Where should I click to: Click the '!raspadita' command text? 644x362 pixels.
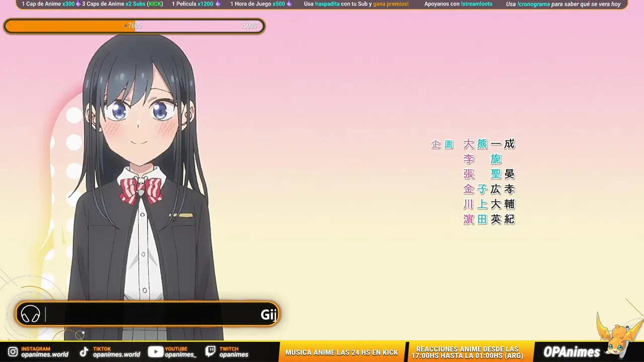tap(327, 4)
